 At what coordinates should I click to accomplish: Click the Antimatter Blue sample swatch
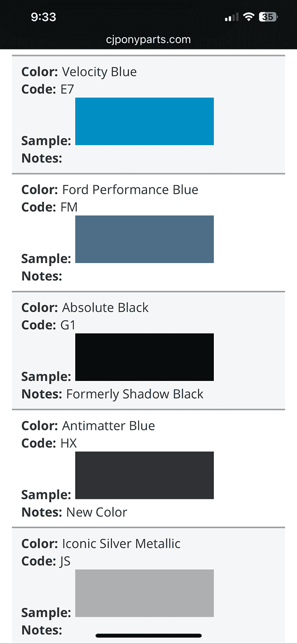point(145,475)
